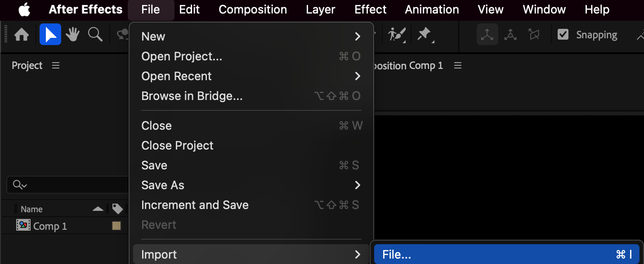Click the Comp 1 label color swatch

(116, 226)
